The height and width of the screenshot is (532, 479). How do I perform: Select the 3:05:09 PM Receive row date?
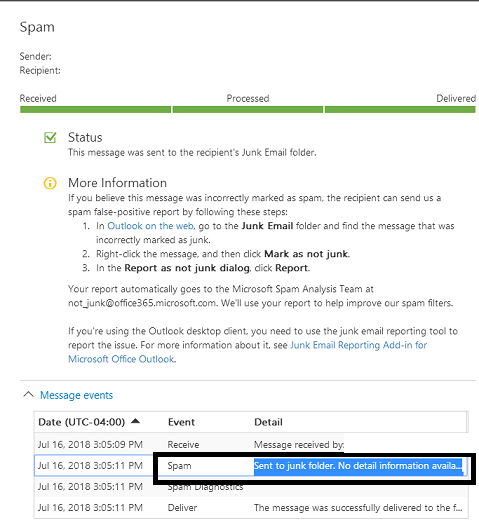click(90, 444)
